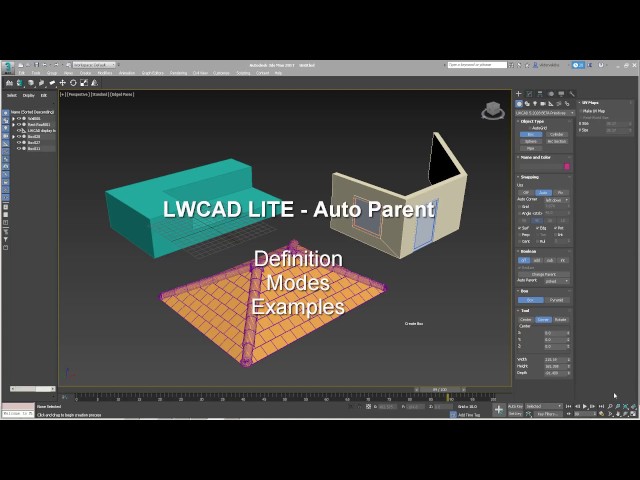
Task: Click the pink object color swatch
Action: (567, 166)
